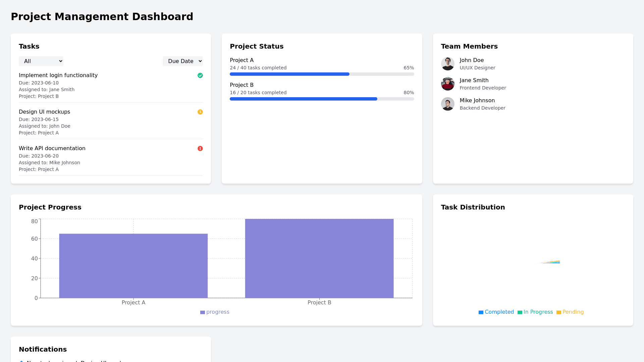The image size is (644, 362).
Task: Click John Doe's avatar photo
Action: pyautogui.click(x=447, y=64)
